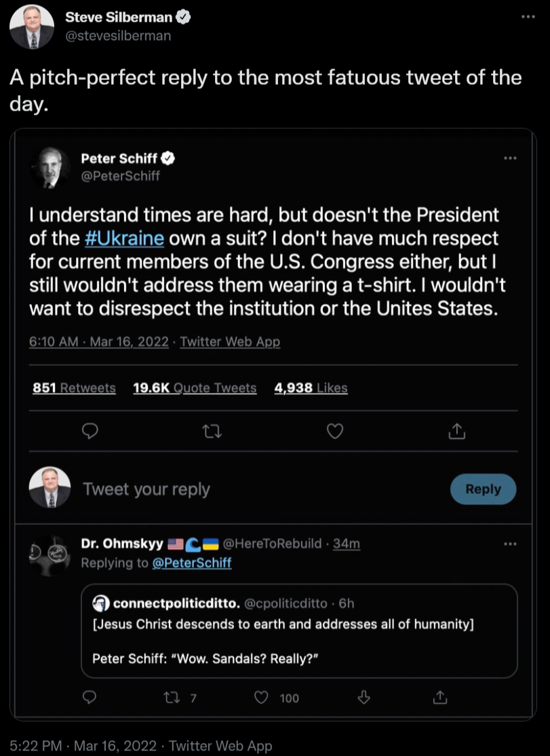Click the reply icon on Dr. Ohmskyy's reply
Screen dimensions: 550x756
[x=90, y=697]
